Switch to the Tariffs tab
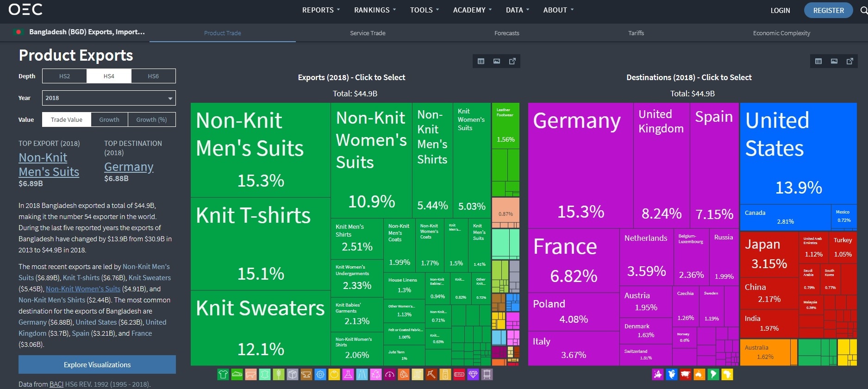 (636, 33)
